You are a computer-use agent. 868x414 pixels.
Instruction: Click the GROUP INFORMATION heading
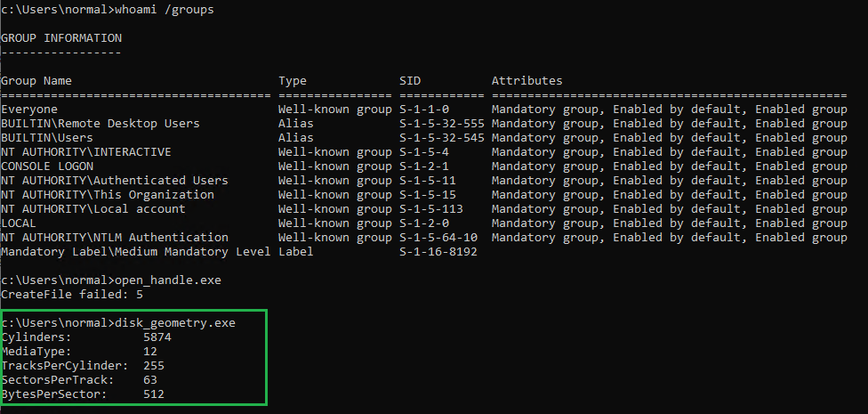pyautogui.click(x=61, y=38)
